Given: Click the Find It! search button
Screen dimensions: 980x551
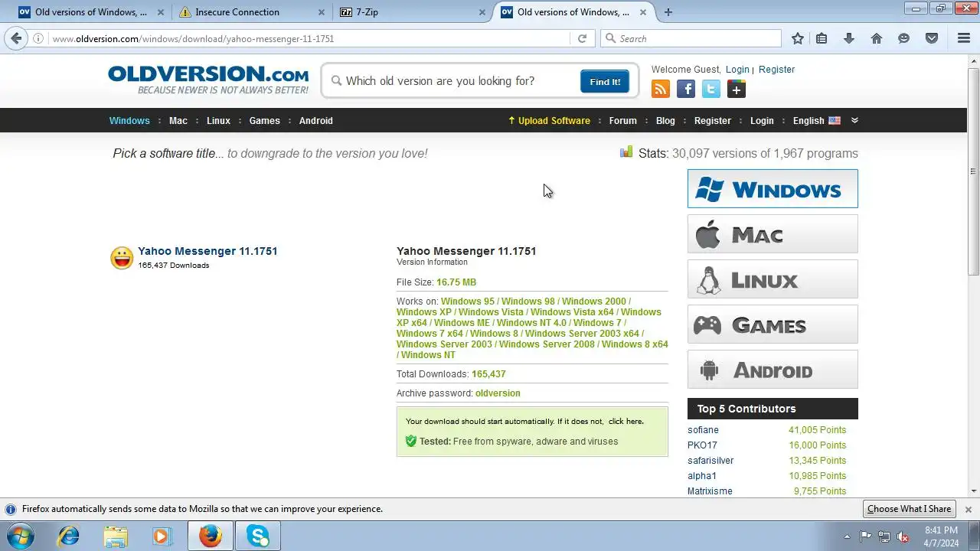Looking at the screenshot, I should (x=605, y=82).
